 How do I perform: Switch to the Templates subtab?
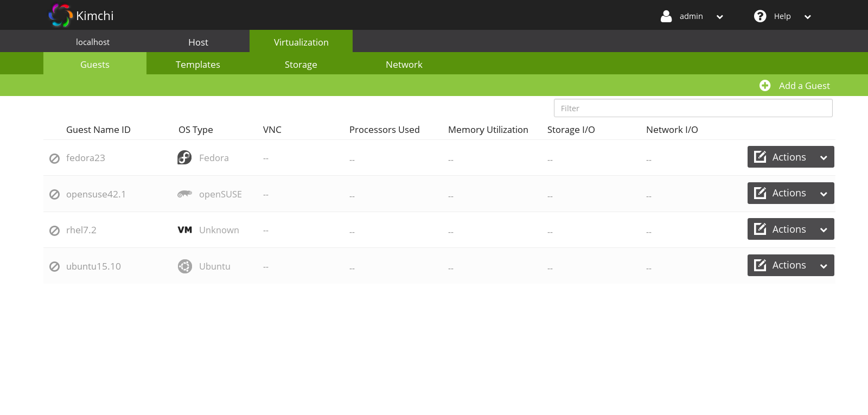(198, 64)
